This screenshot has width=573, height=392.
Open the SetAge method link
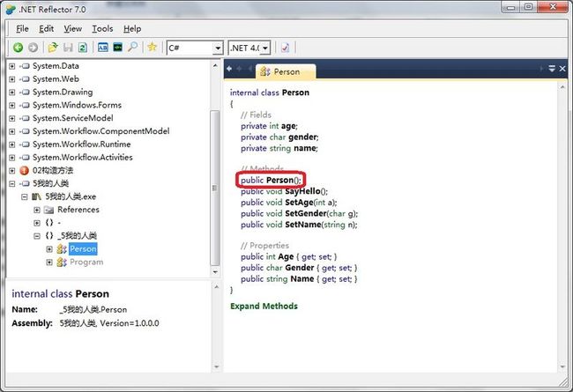point(299,203)
